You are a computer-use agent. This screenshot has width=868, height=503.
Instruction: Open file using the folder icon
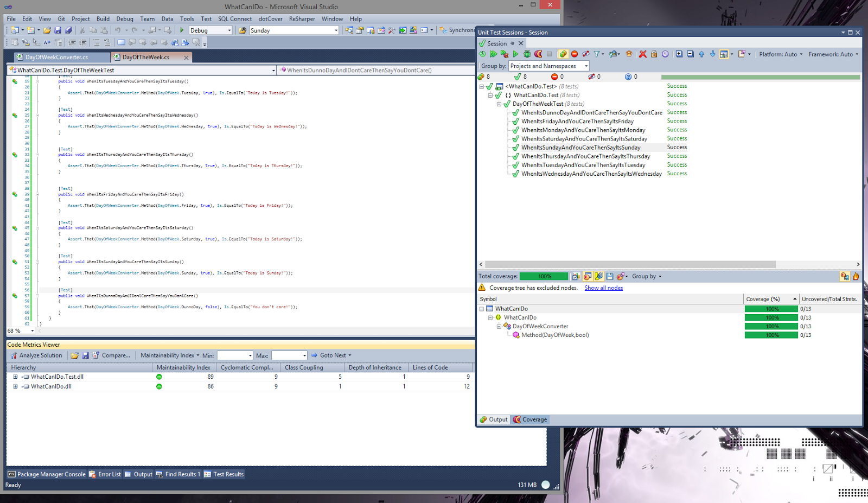[47, 30]
